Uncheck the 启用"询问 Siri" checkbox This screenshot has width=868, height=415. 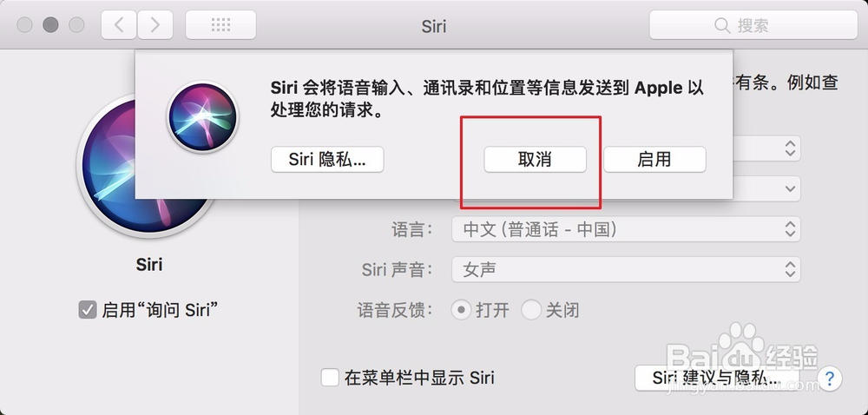pyautogui.click(x=87, y=310)
